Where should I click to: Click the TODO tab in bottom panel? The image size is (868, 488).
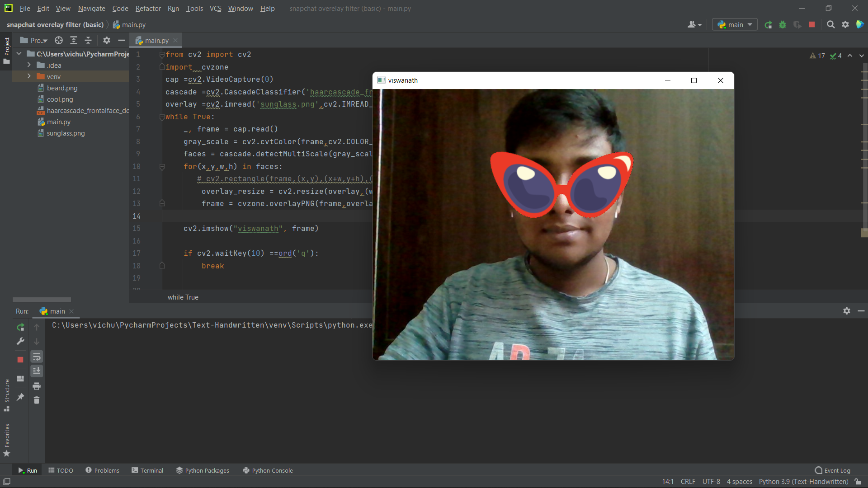(x=61, y=470)
